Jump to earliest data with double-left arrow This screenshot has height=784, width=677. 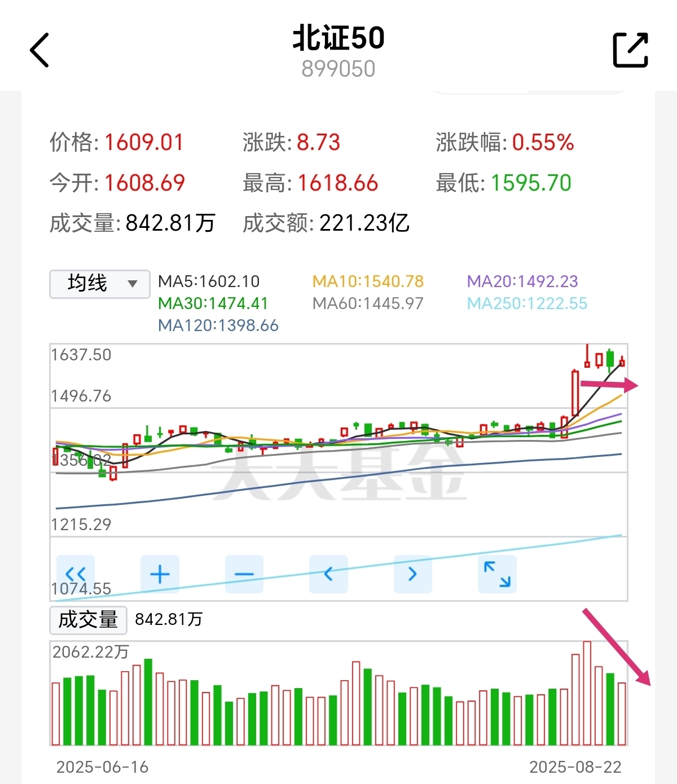[x=76, y=574]
